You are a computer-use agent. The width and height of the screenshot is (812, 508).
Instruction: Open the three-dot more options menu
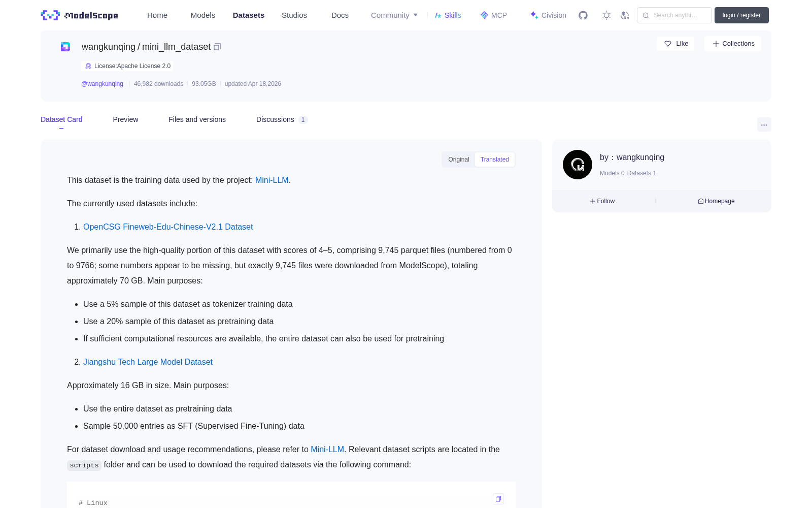click(x=764, y=124)
